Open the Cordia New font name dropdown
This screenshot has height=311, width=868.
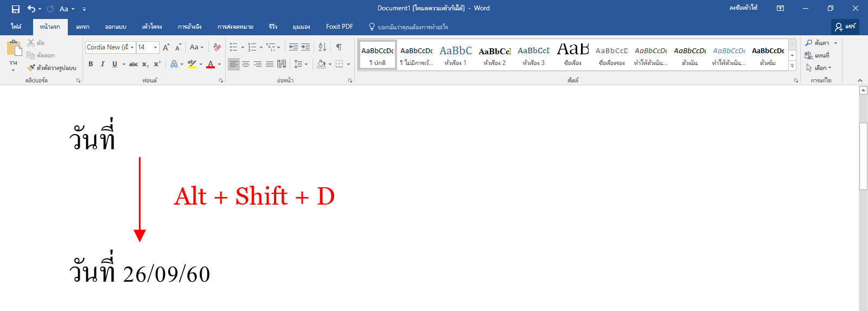click(132, 47)
